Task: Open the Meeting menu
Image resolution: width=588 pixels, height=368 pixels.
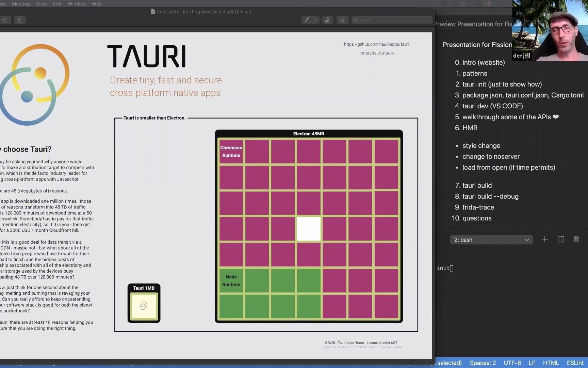Action: (21, 4)
